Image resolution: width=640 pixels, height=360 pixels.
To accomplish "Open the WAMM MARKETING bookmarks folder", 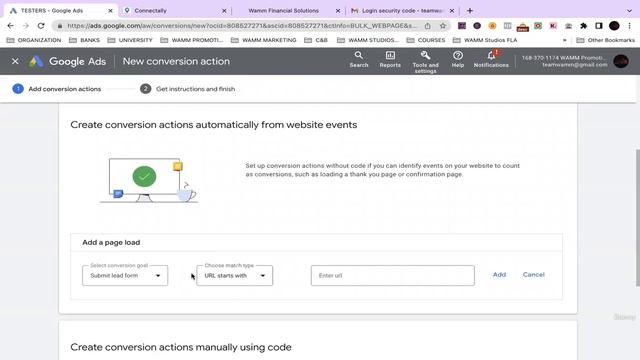I will point(264,40).
